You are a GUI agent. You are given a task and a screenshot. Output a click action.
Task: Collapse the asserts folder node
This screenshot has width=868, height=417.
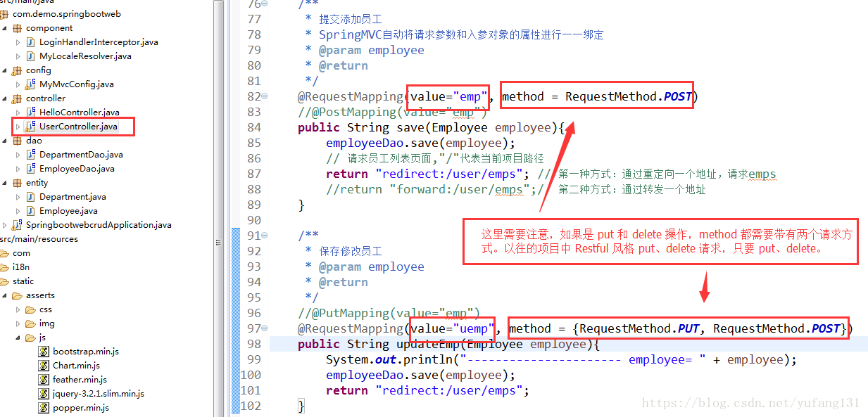coord(4,295)
